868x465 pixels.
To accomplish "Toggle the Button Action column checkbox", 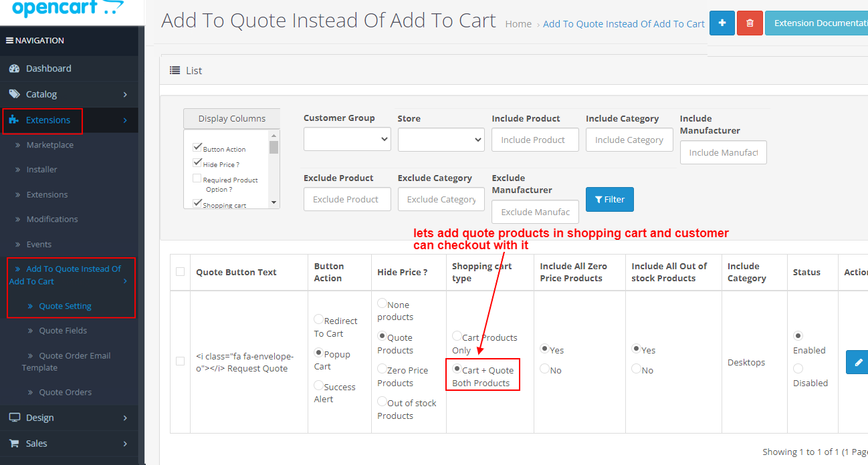I will pyautogui.click(x=197, y=147).
